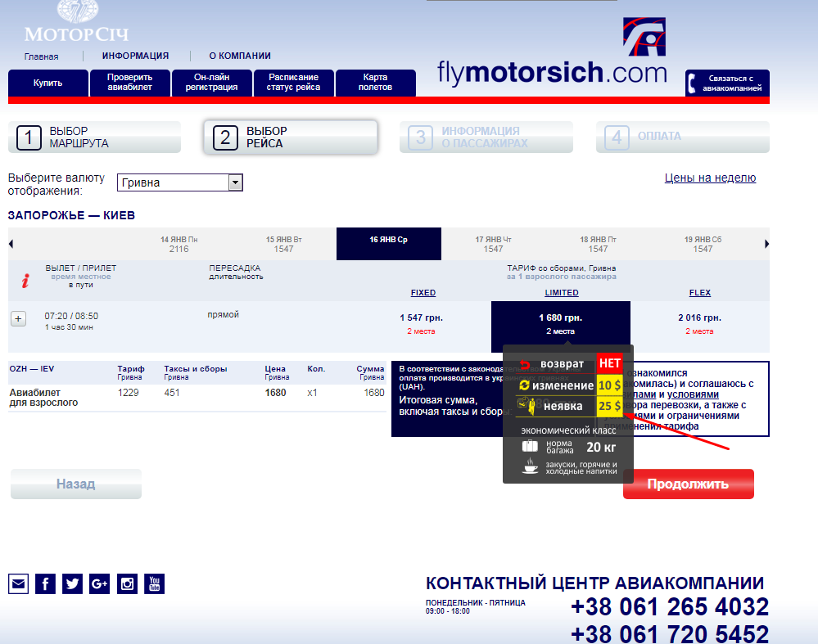Click the red refund arrow icon
818x644 pixels.
tap(525, 364)
